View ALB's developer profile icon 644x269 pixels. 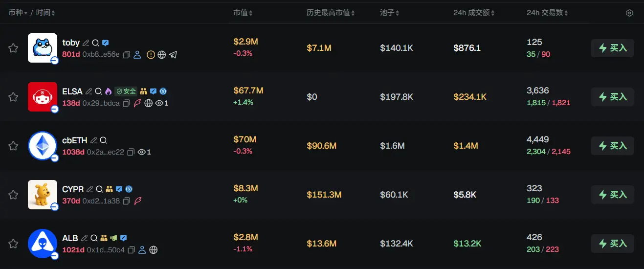pyautogui.click(x=142, y=250)
